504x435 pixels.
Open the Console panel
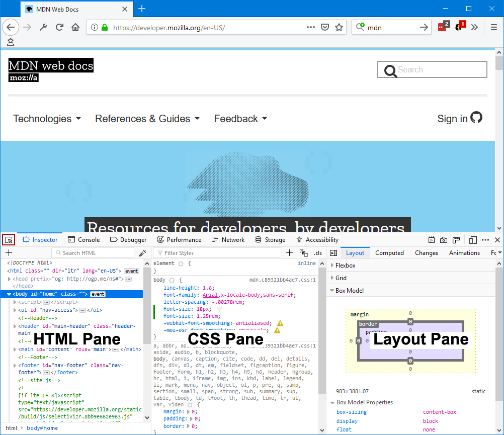tap(83, 240)
